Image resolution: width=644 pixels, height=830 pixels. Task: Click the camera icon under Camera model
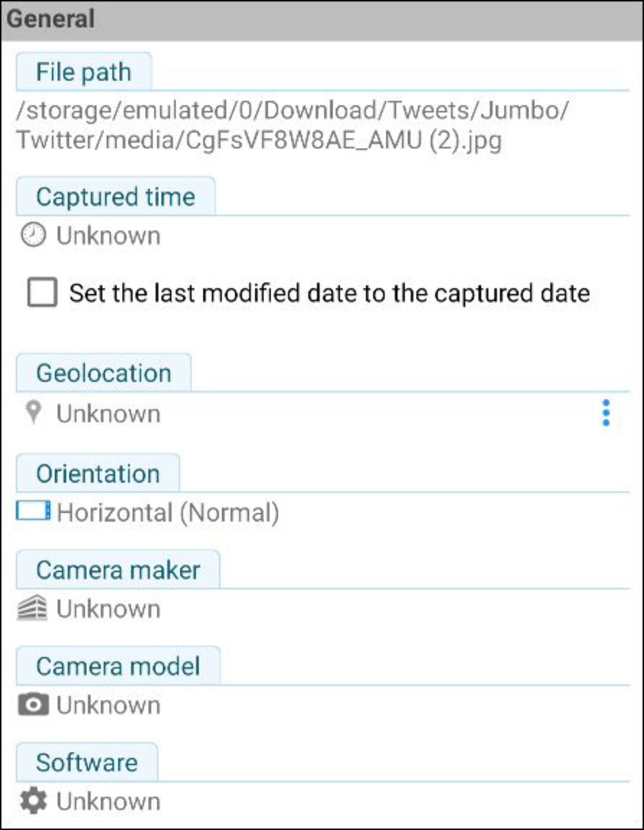point(34,704)
